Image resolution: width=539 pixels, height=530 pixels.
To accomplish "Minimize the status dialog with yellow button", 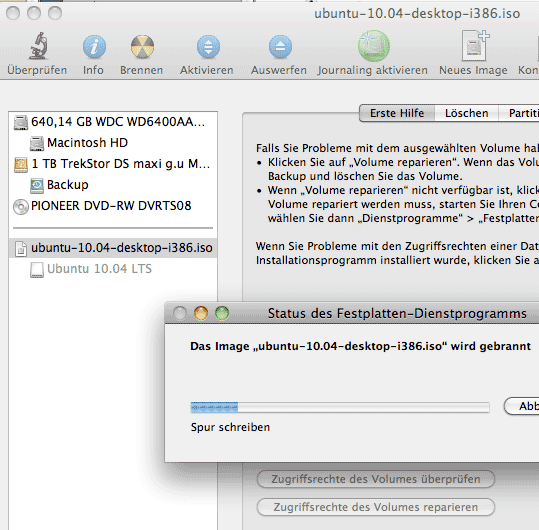I will tap(201, 313).
